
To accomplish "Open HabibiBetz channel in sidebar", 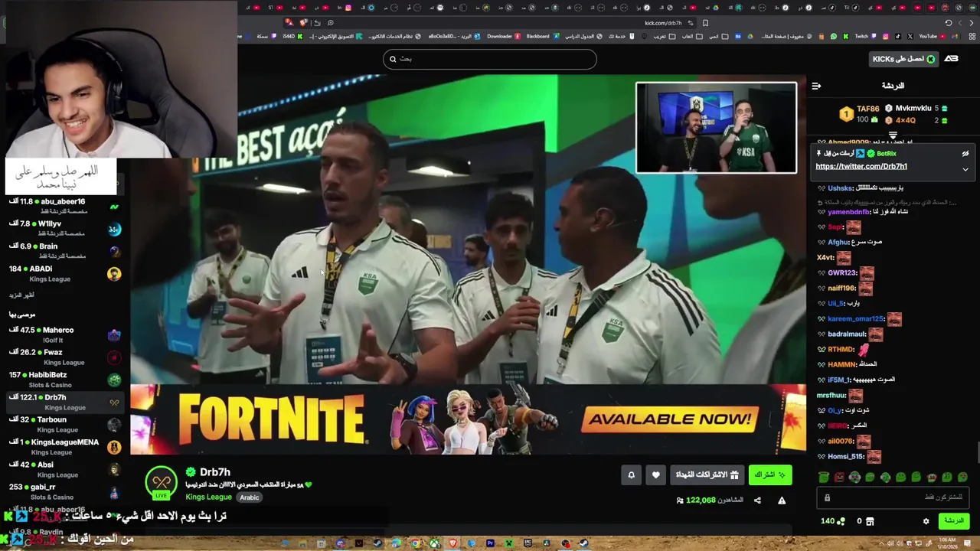I will tap(65, 380).
